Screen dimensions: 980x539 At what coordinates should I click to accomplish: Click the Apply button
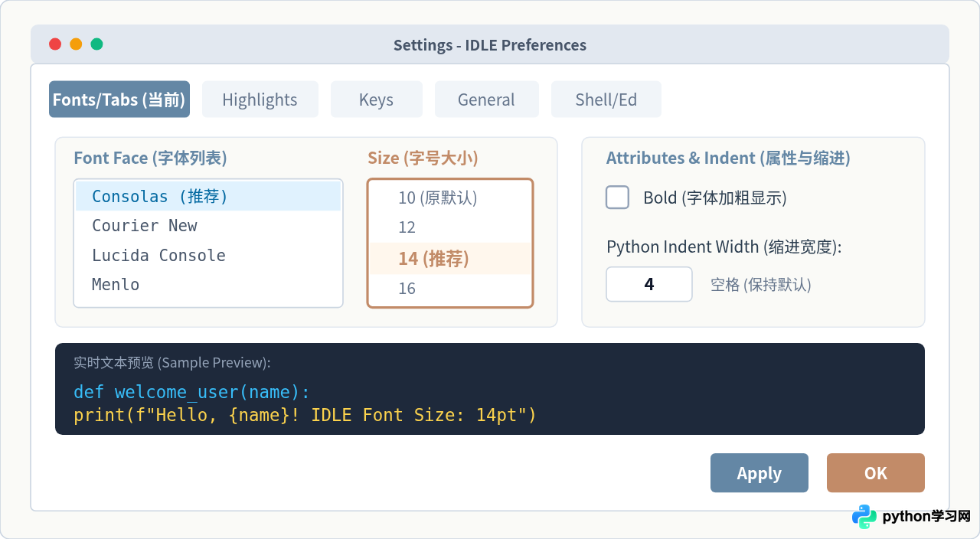coord(759,473)
